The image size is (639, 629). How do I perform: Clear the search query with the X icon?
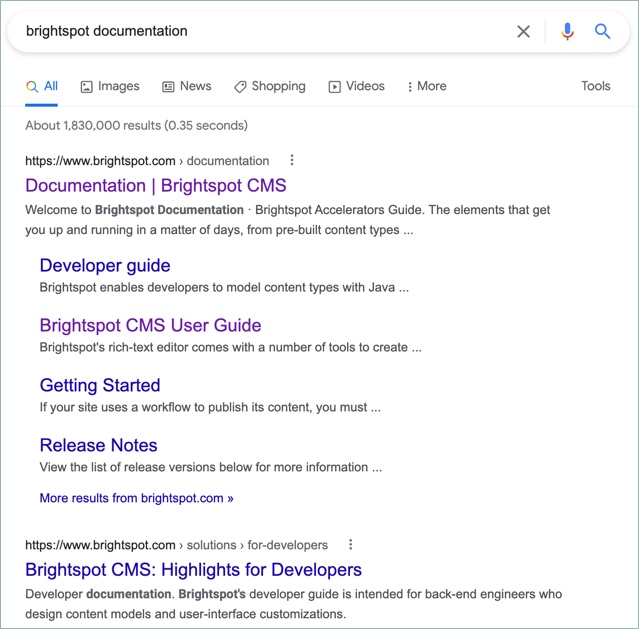point(523,31)
